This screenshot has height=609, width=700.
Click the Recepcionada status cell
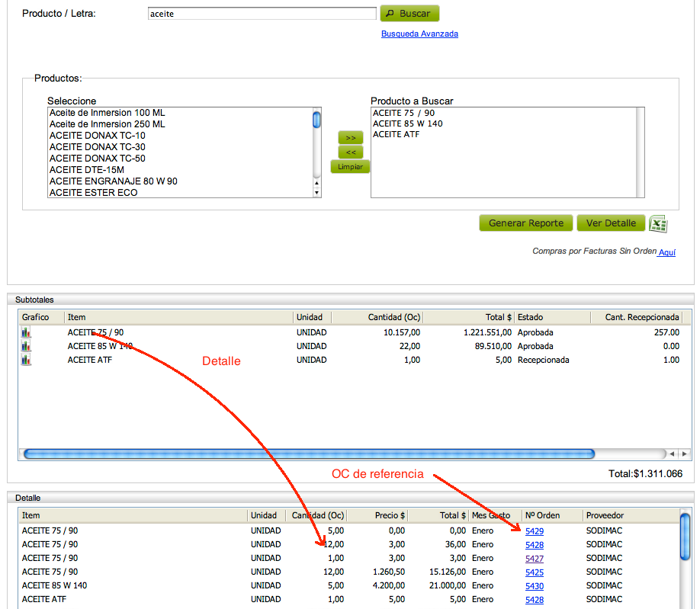click(x=544, y=360)
